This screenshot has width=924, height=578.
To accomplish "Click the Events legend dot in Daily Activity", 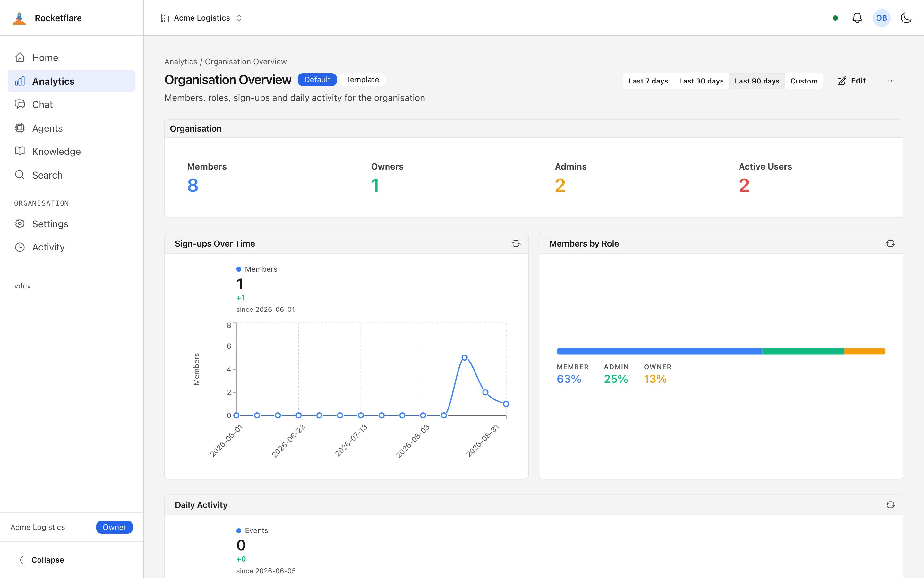I will point(239,530).
